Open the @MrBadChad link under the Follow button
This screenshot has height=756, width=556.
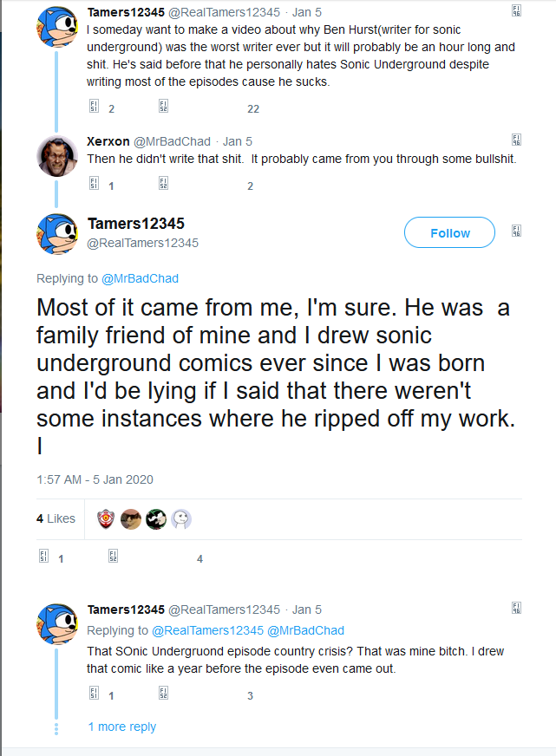click(x=140, y=278)
